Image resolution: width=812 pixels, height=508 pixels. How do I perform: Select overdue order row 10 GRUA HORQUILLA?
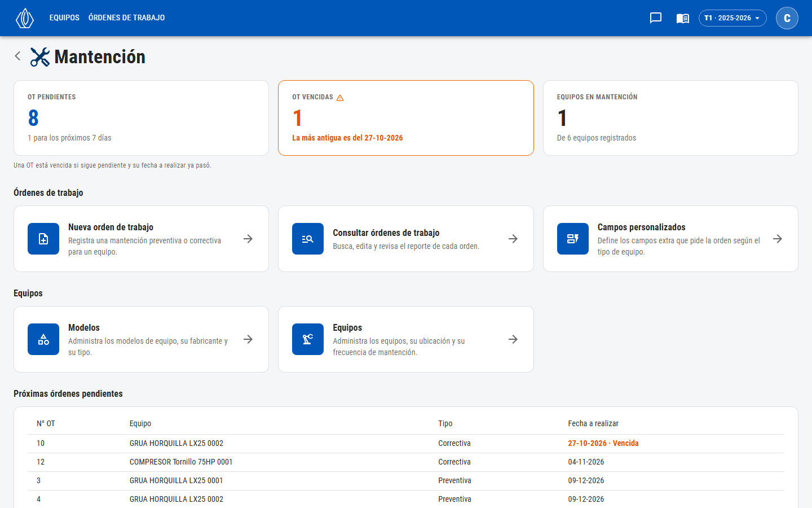coord(406,444)
